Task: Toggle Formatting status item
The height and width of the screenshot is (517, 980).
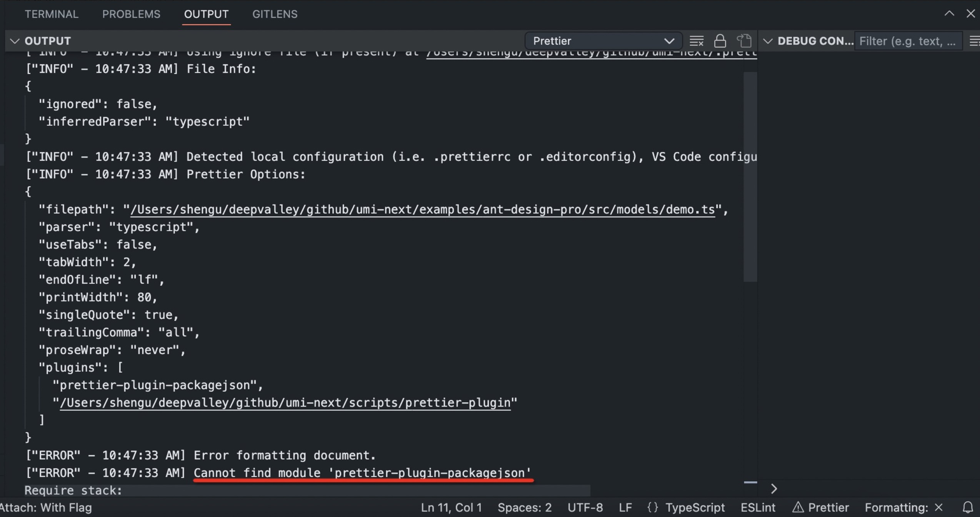Action: [x=904, y=508]
